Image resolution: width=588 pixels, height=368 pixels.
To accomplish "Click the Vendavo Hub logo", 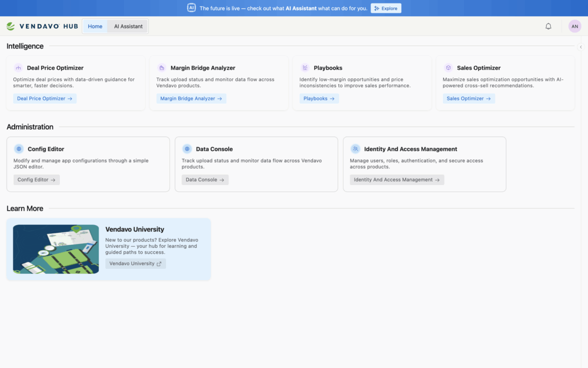I will coord(42,26).
